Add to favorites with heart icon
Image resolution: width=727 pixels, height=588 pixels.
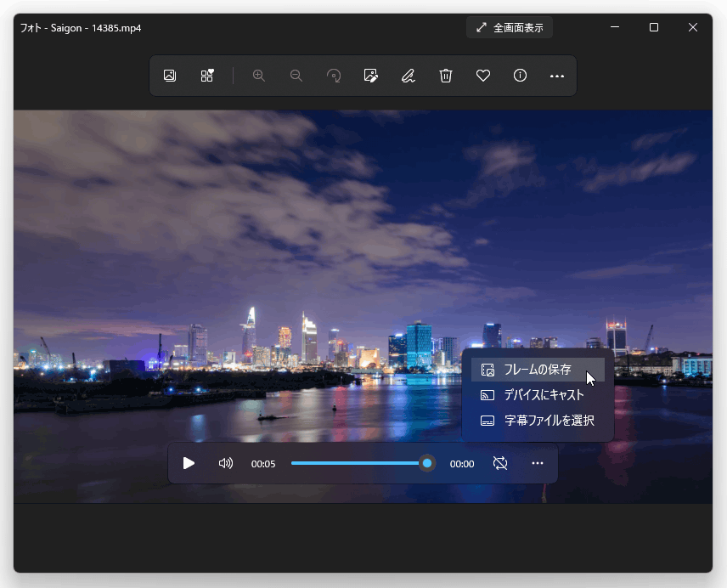coord(483,76)
